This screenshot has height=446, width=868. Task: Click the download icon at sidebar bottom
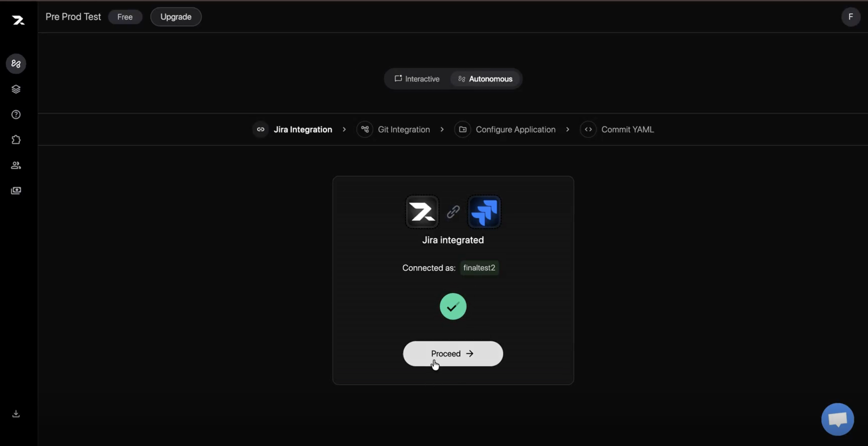click(16, 414)
